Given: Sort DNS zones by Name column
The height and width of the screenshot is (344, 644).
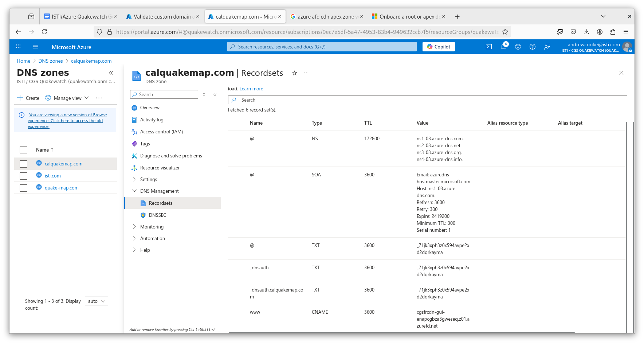Looking at the screenshot, I should (x=44, y=150).
